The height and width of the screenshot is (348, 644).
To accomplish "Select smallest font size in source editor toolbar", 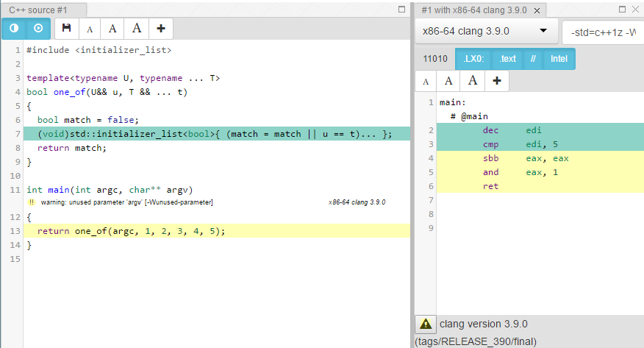I will [x=90, y=29].
